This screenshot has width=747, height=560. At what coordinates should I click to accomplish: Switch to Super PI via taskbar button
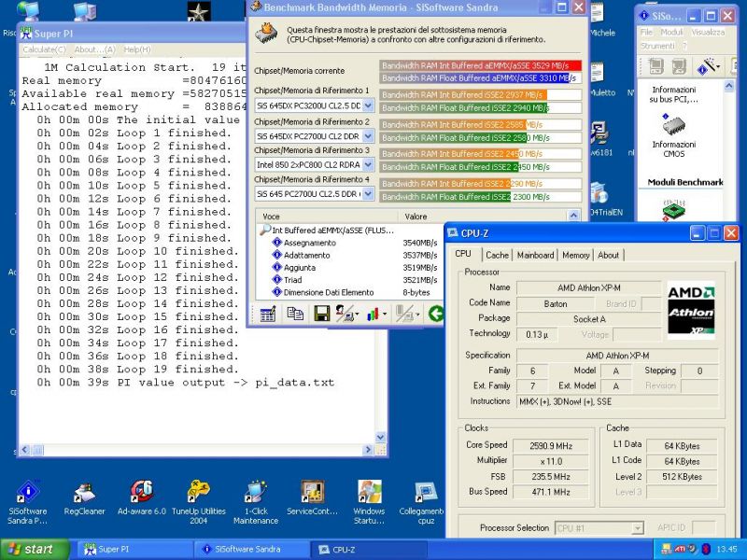134,549
